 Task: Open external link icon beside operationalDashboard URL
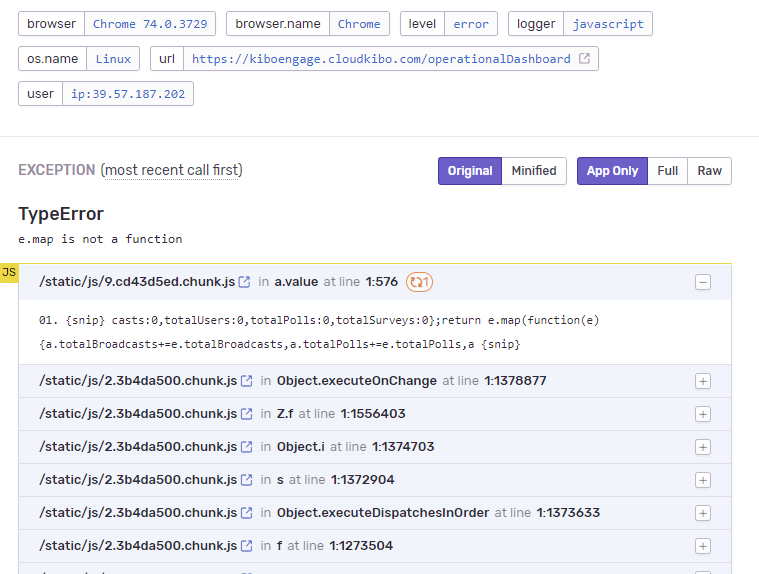click(x=584, y=59)
